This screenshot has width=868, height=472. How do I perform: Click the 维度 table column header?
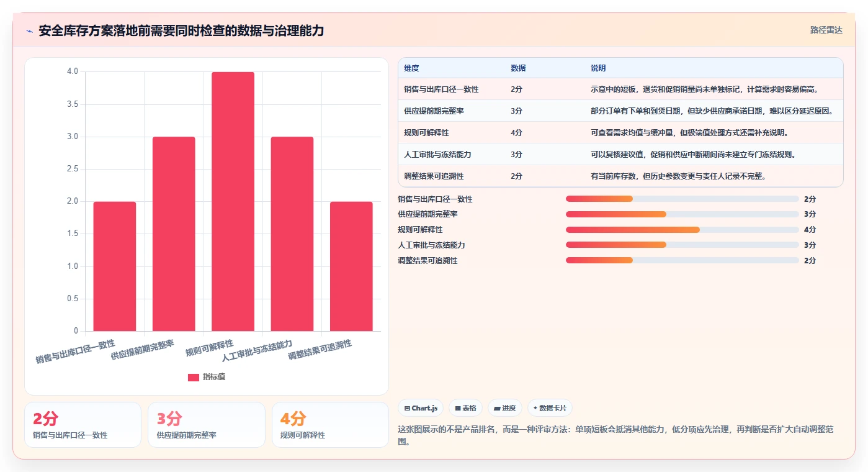pos(411,68)
